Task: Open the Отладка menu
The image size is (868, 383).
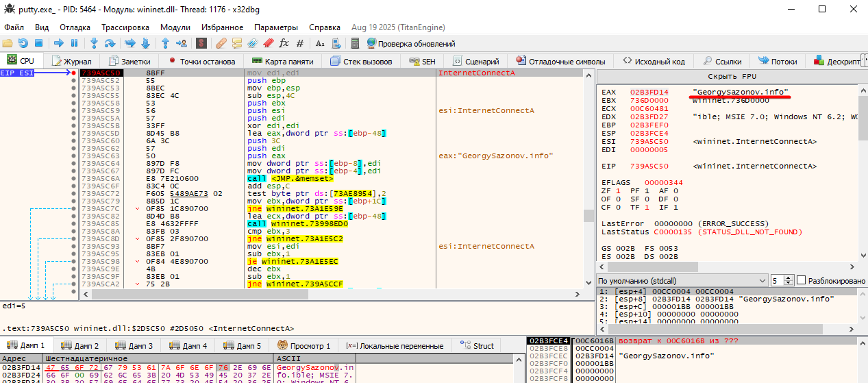Action: [x=75, y=27]
